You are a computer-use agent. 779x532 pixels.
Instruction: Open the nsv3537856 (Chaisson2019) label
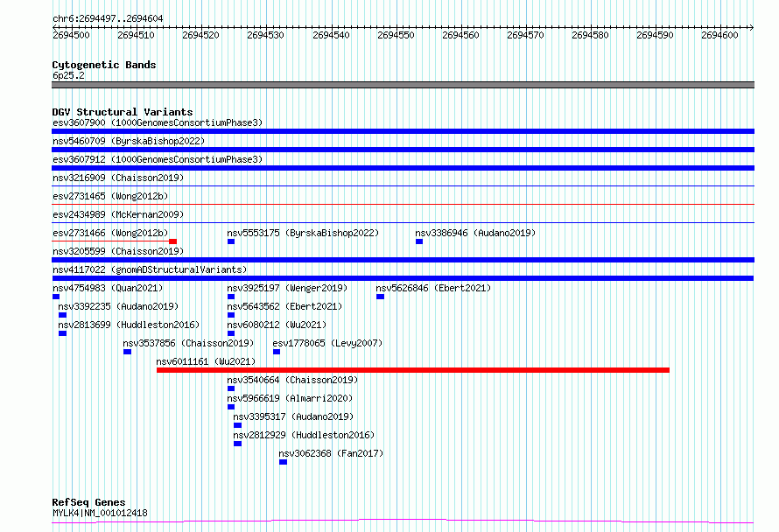pyautogui.click(x=188, y=343)
